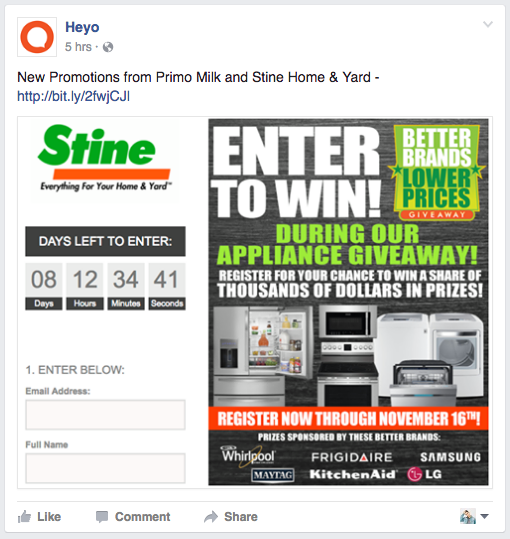The height and width of the screenshot is (539, 510).
Task: Click the Email Address input field
Action: click(105, 415)
